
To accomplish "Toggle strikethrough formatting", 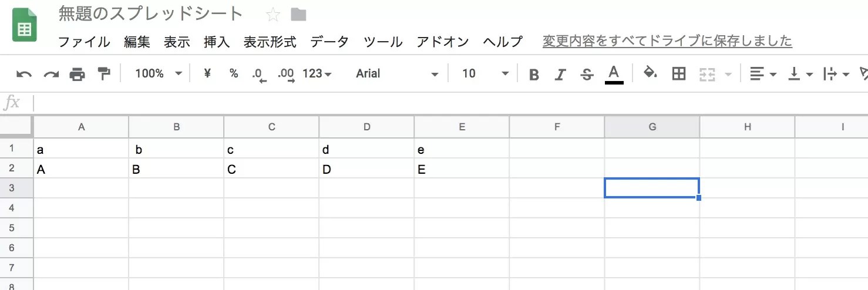I will (587, 74).
